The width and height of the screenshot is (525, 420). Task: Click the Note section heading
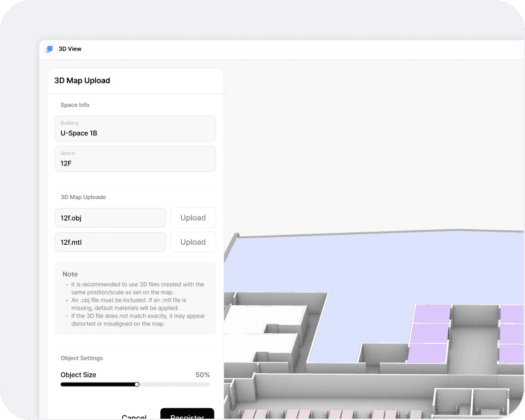[x=70, y=274]
